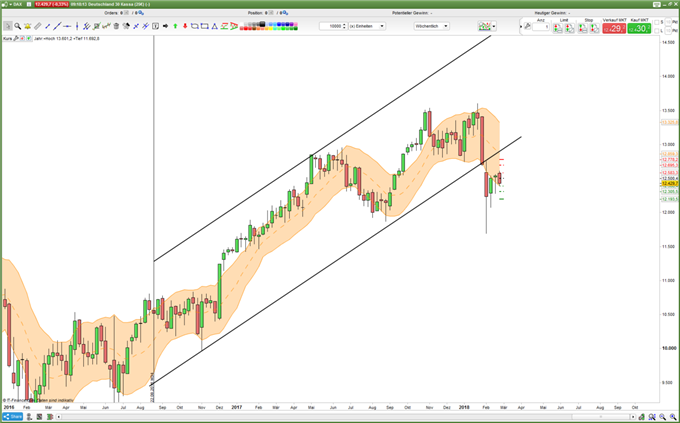The image size is (680, 423).
Task: Open the Kurs indicator wrench settings
Action: tap(16, 39)
